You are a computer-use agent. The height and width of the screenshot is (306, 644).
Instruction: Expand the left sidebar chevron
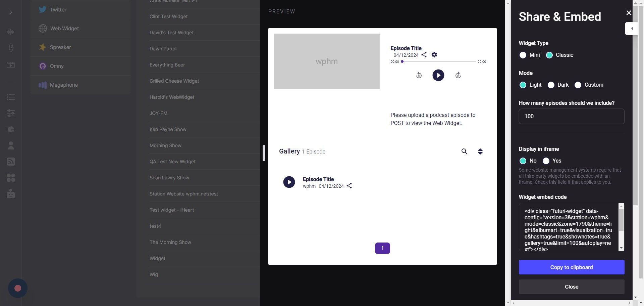11,12
